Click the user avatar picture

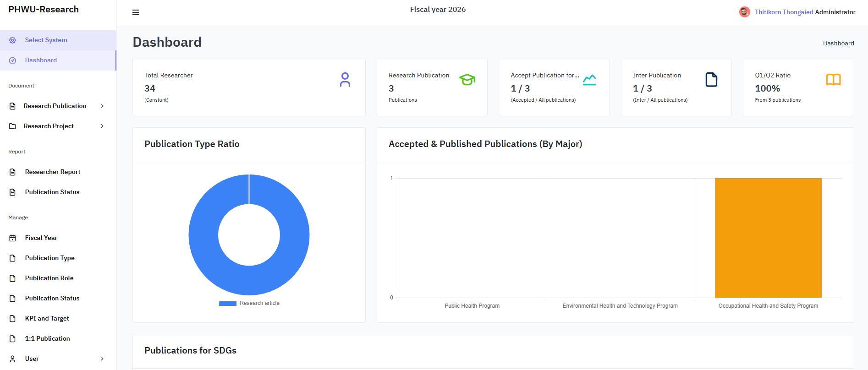(744, 12)
